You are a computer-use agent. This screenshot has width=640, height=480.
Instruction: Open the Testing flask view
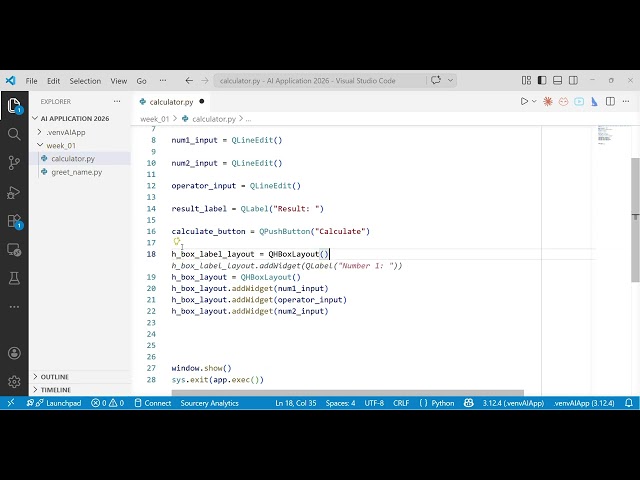point(14,278)
